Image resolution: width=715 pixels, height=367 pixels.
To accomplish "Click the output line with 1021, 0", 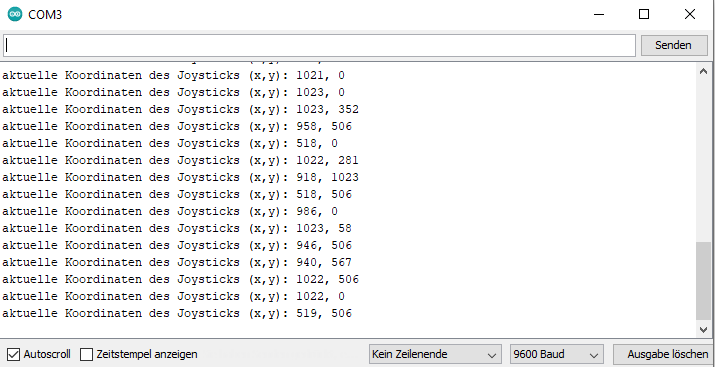I will click(173, 75).
